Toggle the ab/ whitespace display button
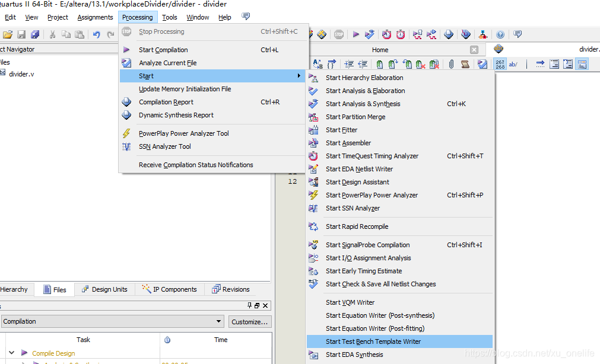This screenshot has height=364, width=600. pyautogui.click(x=513, y=64)
